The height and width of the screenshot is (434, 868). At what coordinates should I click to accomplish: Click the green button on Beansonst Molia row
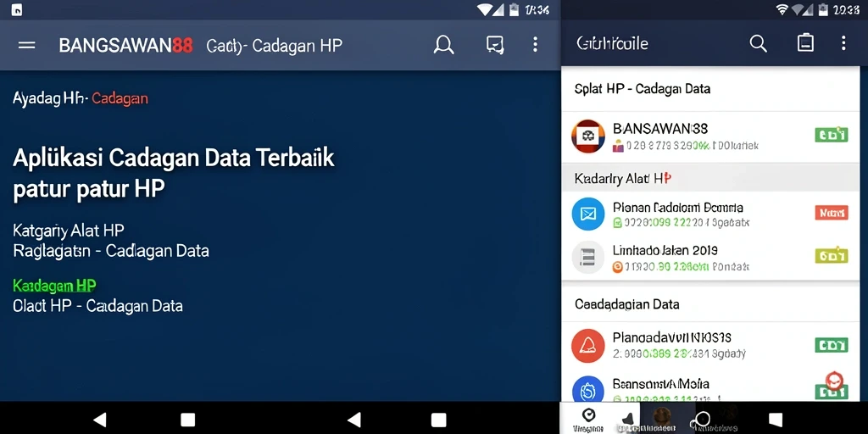(832, 392)
